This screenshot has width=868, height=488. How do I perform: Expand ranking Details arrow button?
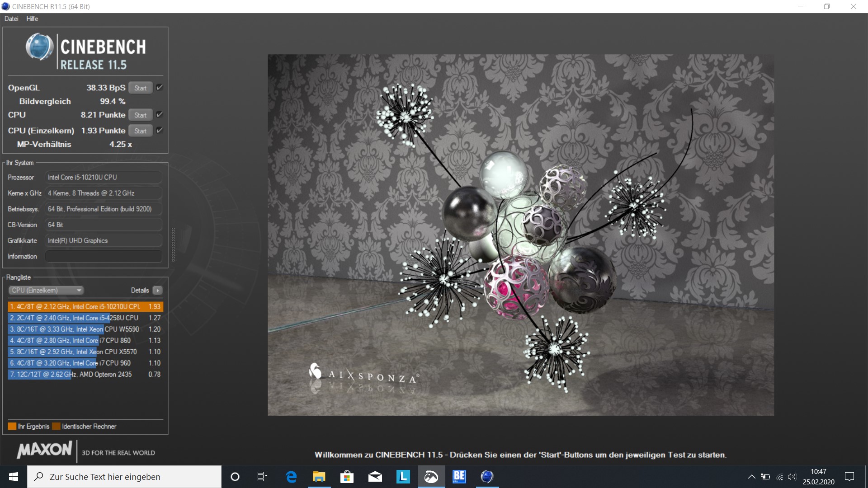click(x=158, y=291)
